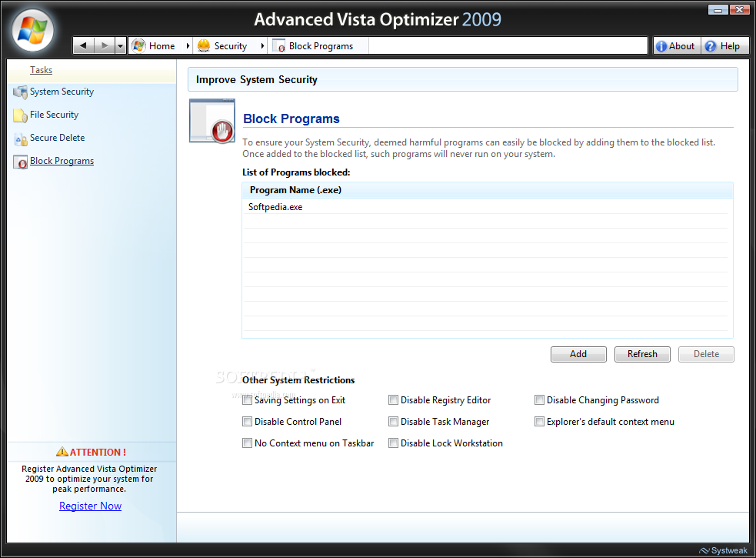Open the About info icon
The height and width of the screenshot is (558, 756).
point(661,46)
